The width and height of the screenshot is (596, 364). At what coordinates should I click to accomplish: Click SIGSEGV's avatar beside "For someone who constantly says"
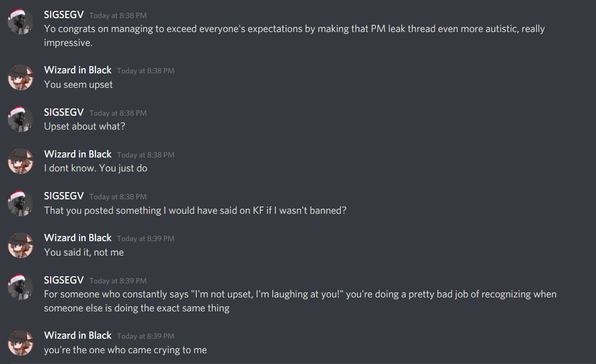point(21,288)
